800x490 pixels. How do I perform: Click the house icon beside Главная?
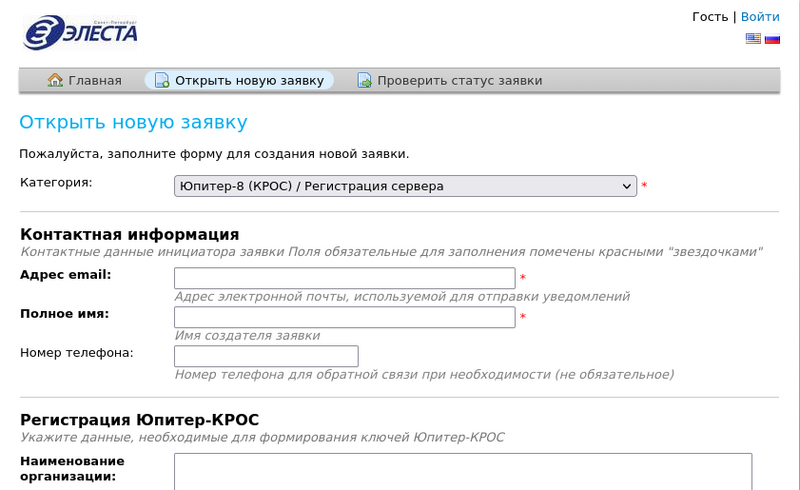click(55, 80)
